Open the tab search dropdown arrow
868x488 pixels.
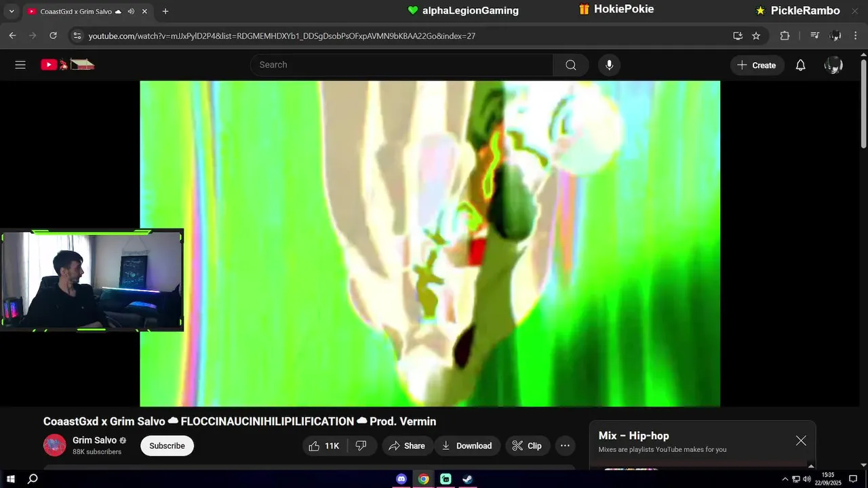click(x=11, y=12)
